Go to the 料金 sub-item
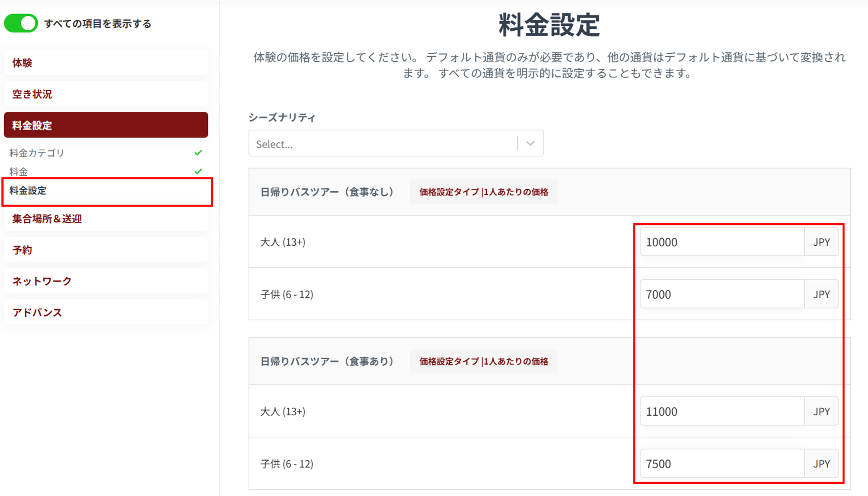Image resolution: width=868 pixels, height=496 pixels. coord(19,172)
